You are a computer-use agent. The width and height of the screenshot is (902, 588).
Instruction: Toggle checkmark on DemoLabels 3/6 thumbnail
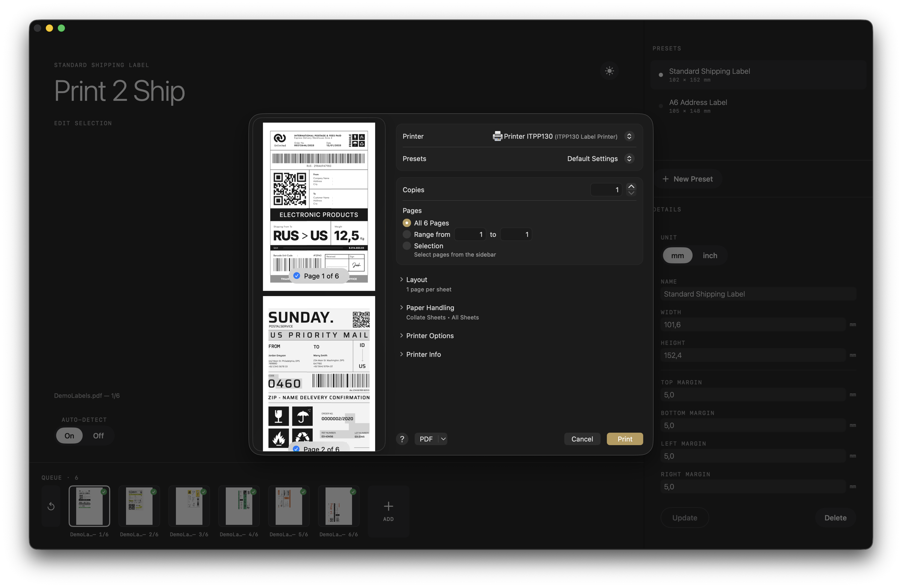pyautogui.click(x=204, y=492)
